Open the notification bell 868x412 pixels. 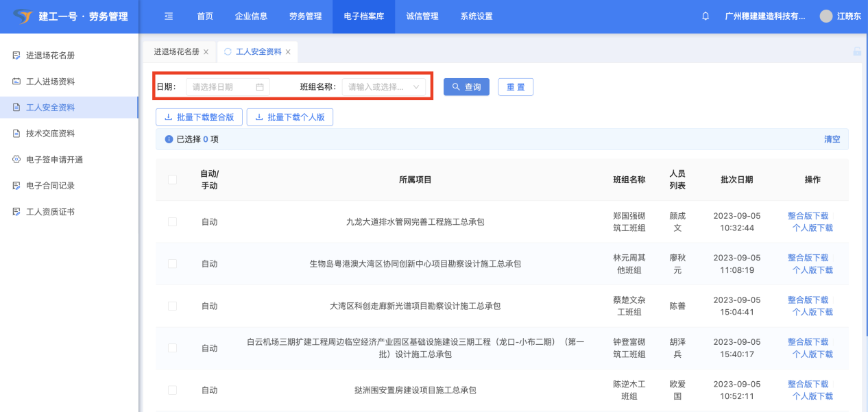[x=706, y=16]
